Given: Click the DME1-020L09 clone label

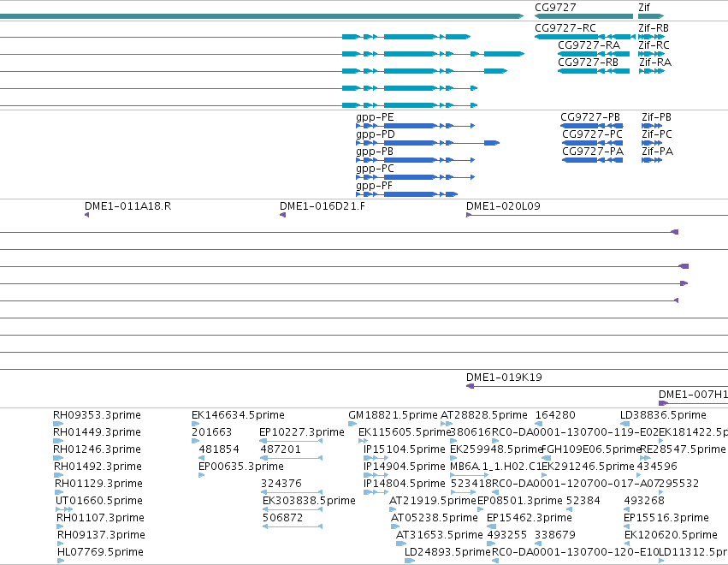Looking at the screenshot, I should point(503,205).
